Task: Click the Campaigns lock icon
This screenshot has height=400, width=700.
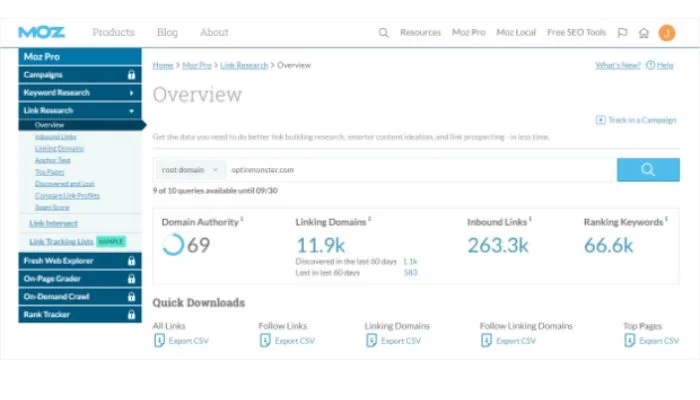Action: click(131, 75)
